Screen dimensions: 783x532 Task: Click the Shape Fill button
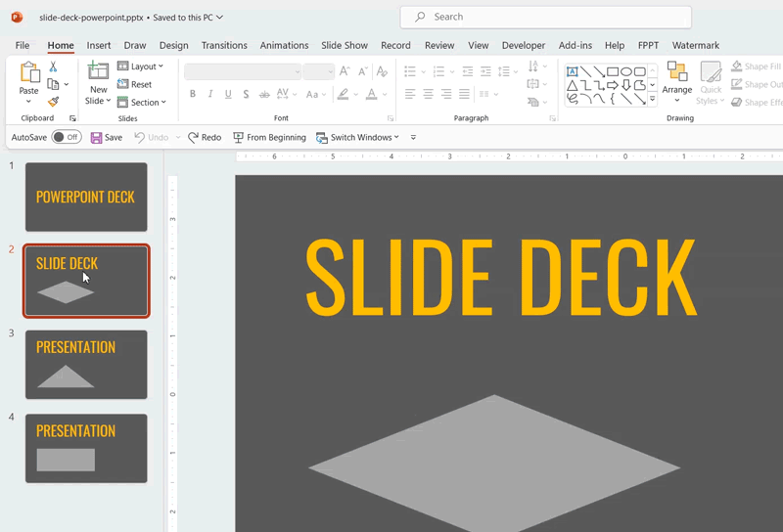tap(756, 66)
